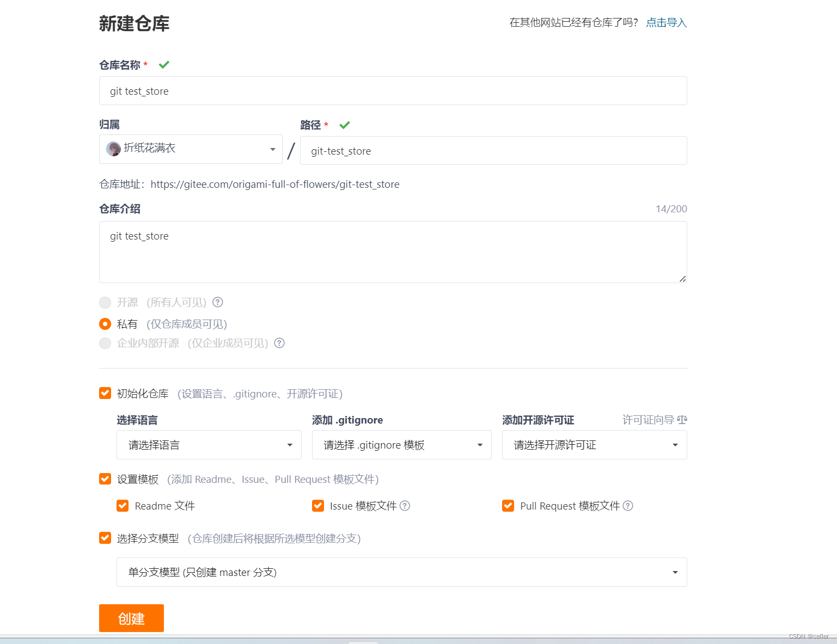Click the help icon beside 企业内部开源
The image size is (837, 644).
279,343
